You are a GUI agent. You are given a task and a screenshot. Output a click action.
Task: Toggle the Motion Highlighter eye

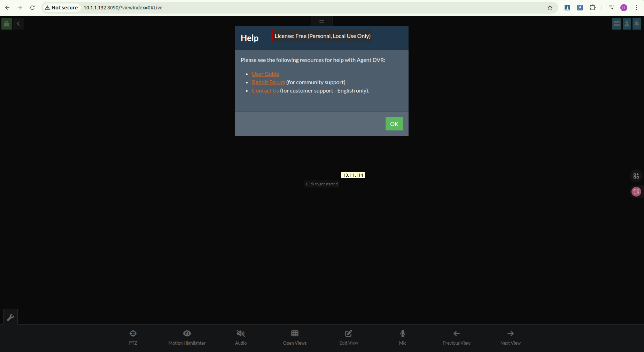(x=187, y=337)
